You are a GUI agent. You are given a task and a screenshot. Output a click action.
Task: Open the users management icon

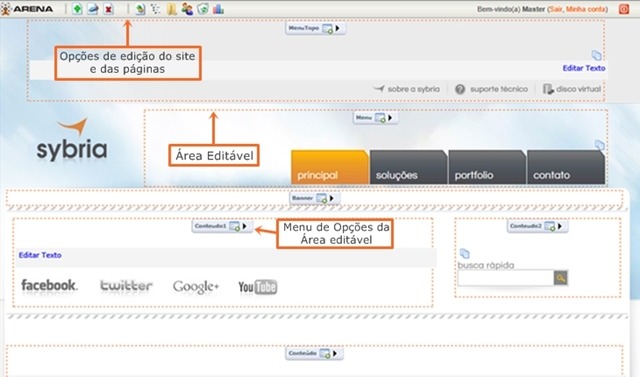[x=187, y=9]
